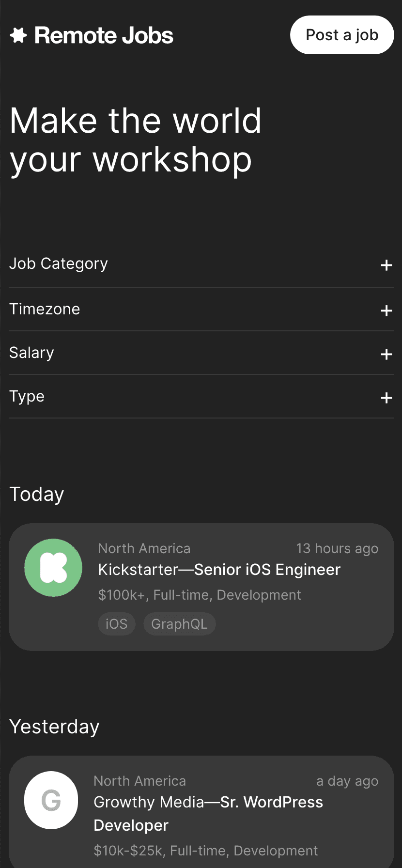Click the star logo icon beside Remote Jobs

(x=18, y=35)
